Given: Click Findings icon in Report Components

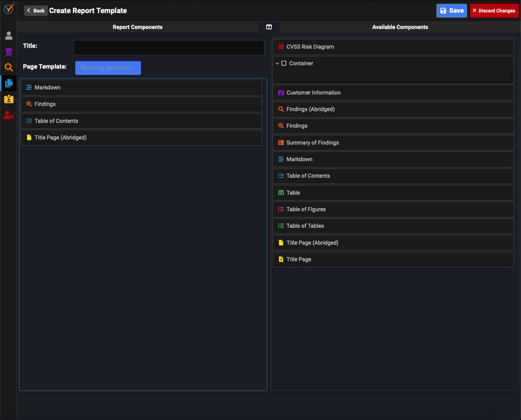Looking at the screenshot, I should [x=29, y=104].
